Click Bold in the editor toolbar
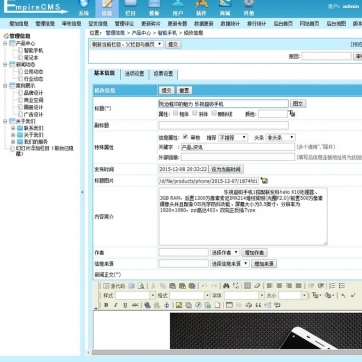 click(106, 305)
